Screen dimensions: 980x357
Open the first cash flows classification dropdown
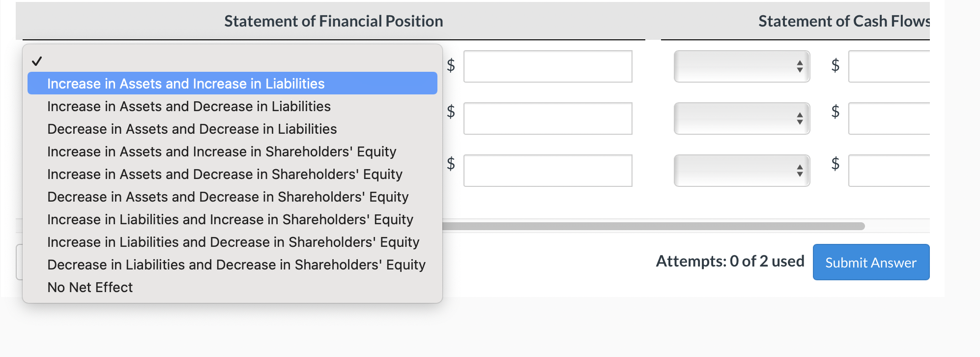point(741,66)
